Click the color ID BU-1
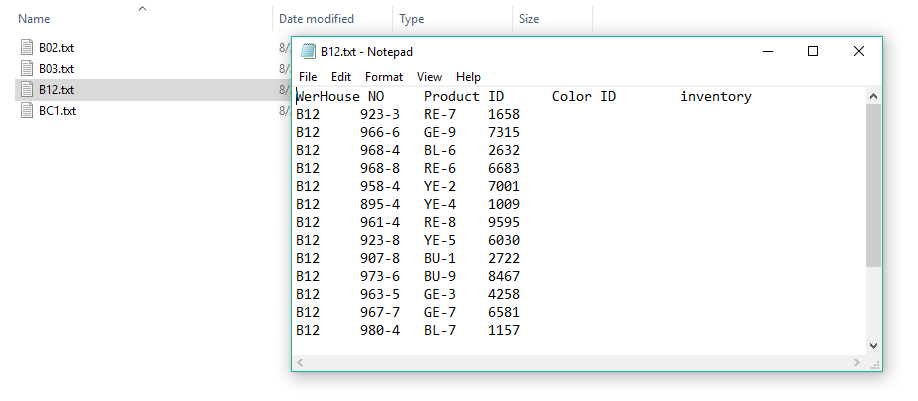The height and width of the screenshot is (401, 918). pyautogui.click(x=440, y=259)
